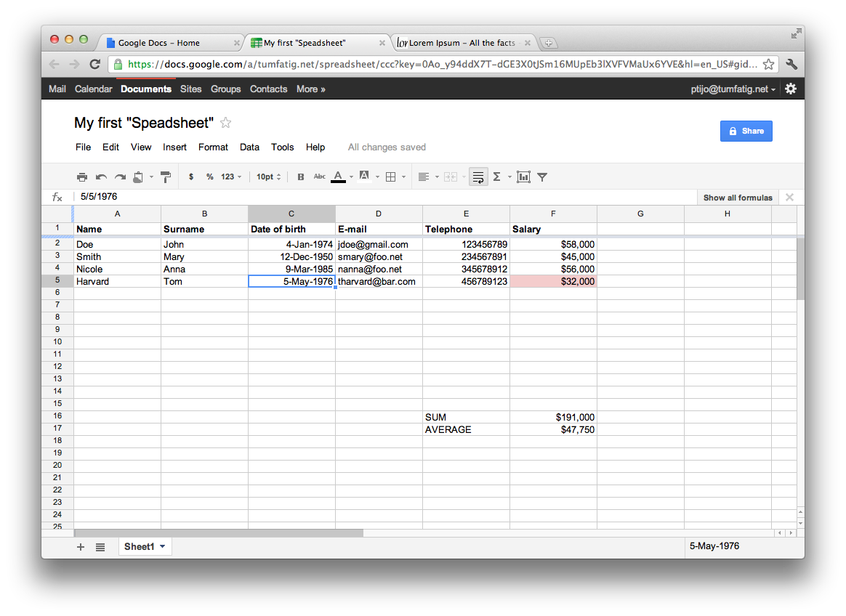Close the formula bar with X icon
846x616 pixels.
pyautogui.click(x=789, y=198)
